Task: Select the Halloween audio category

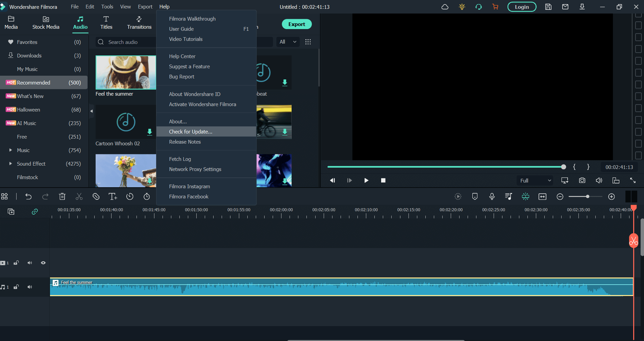Action: pos(44,109)
